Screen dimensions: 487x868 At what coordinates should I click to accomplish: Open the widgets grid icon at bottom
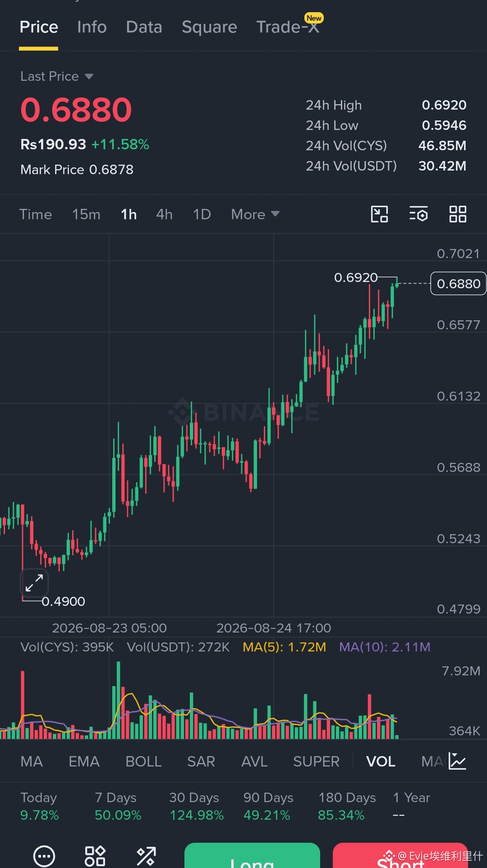pos(95,856)
